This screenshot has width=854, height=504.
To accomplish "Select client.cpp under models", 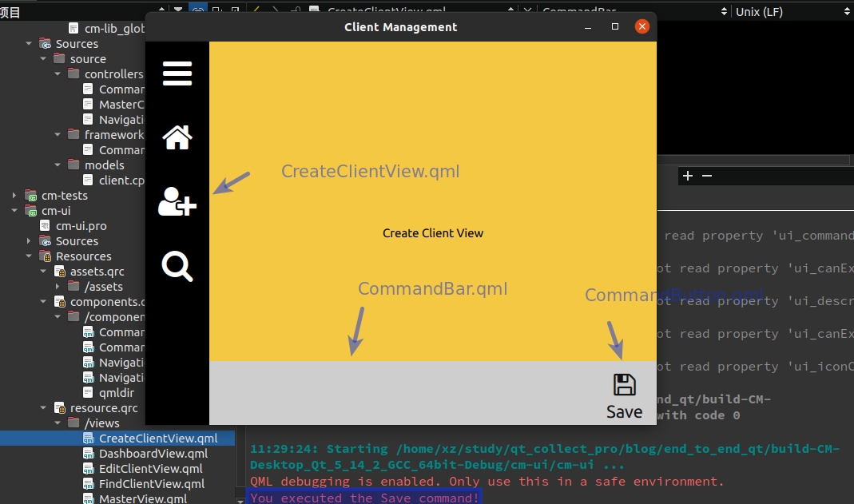I will click(x=121, y=181).
